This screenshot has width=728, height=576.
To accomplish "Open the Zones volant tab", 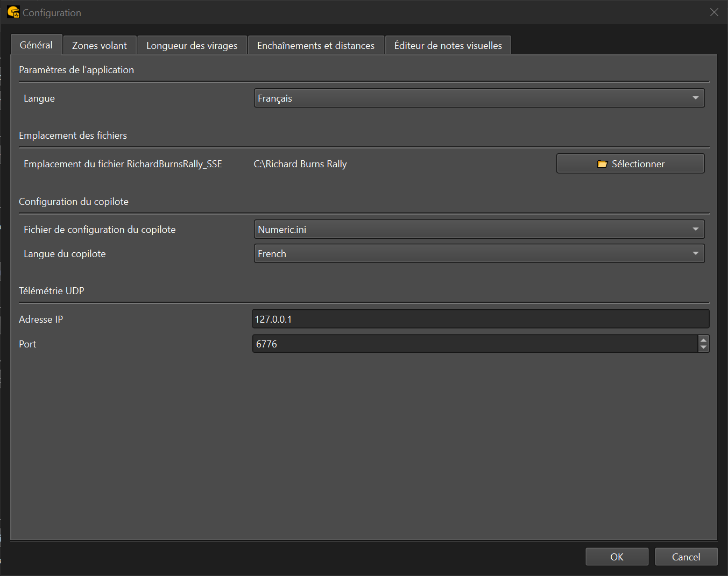I will click(100, 46).
